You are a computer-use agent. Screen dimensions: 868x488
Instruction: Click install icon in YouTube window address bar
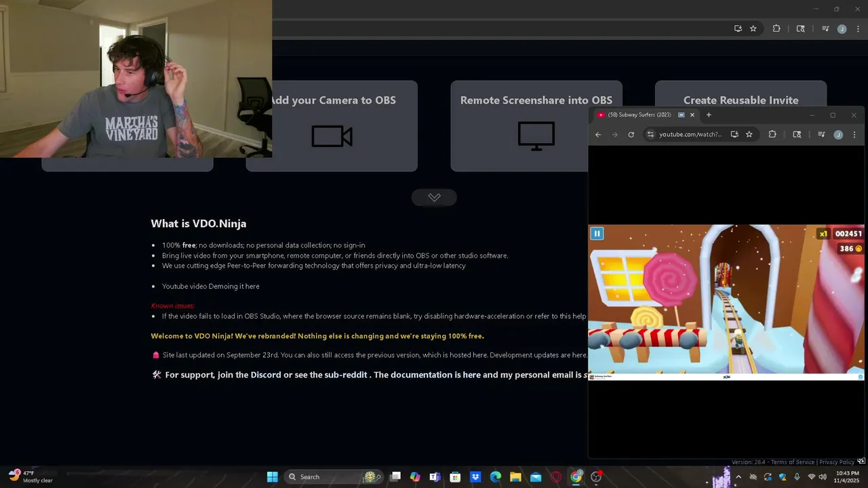(734, 135)
